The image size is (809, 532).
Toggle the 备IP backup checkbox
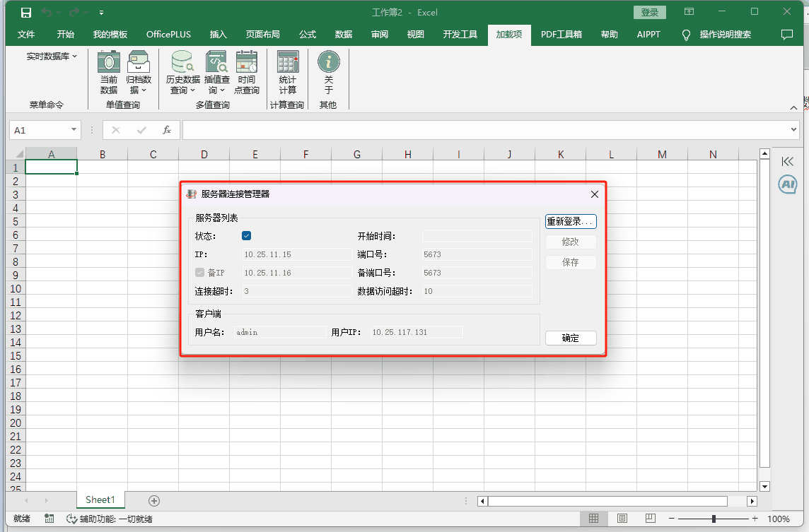point(199,272)
